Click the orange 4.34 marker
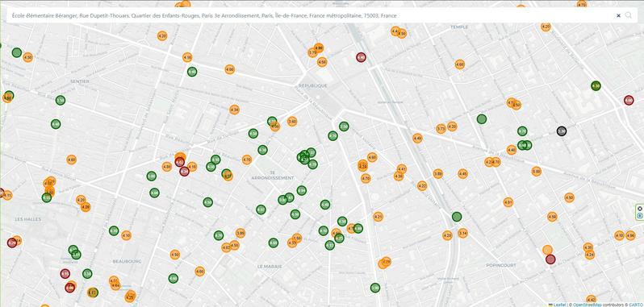The width and height of the screenshot is (644, 307). [x=234, y=110]
